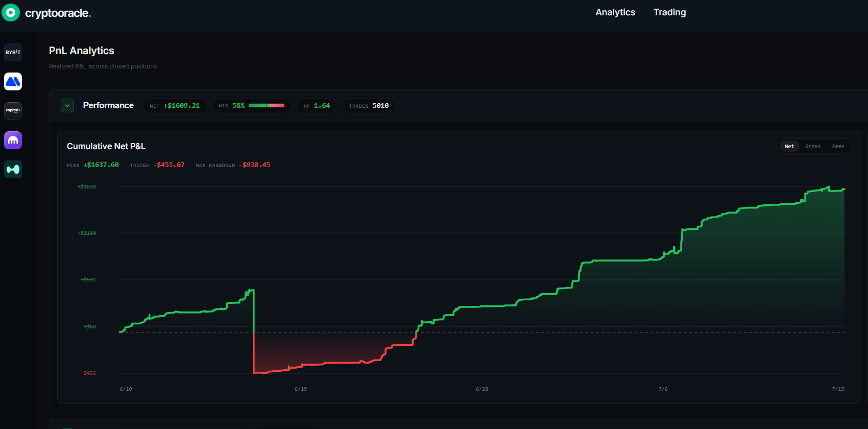The height and width of the screenshot is (429, 868).
Task: Click the PnL Analytics heading
Action: pos(82,51)
